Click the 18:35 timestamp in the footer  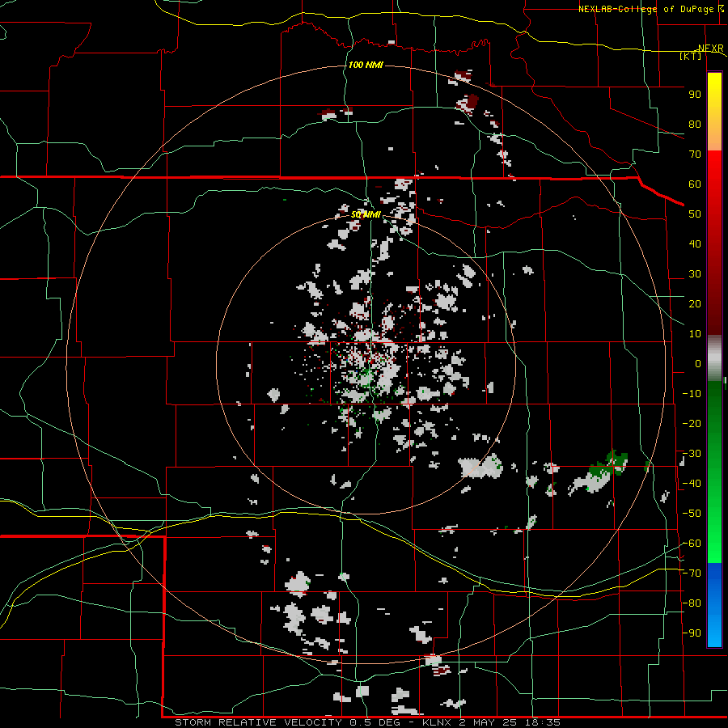(543, 722)
